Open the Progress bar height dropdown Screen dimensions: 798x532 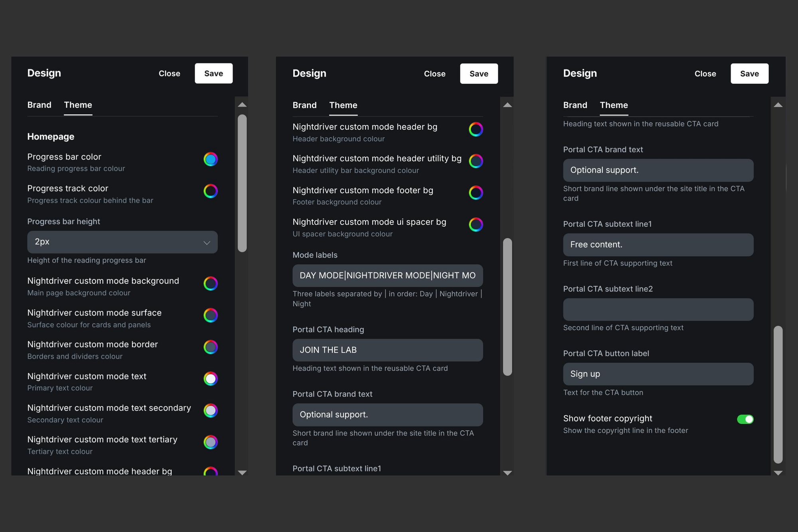click(x=122, y=242)
